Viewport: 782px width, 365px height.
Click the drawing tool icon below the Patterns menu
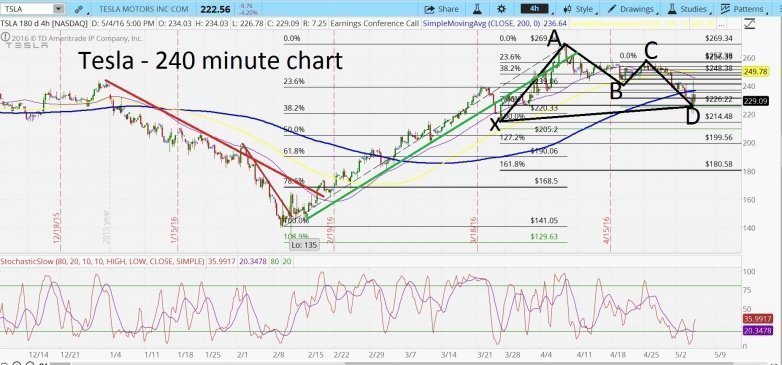(x=749, y=23)
